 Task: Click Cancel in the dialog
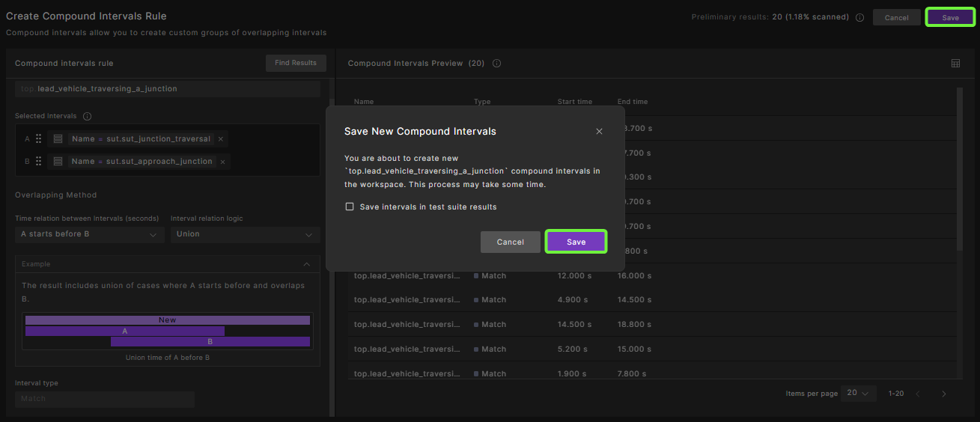[x=510, y=242]
